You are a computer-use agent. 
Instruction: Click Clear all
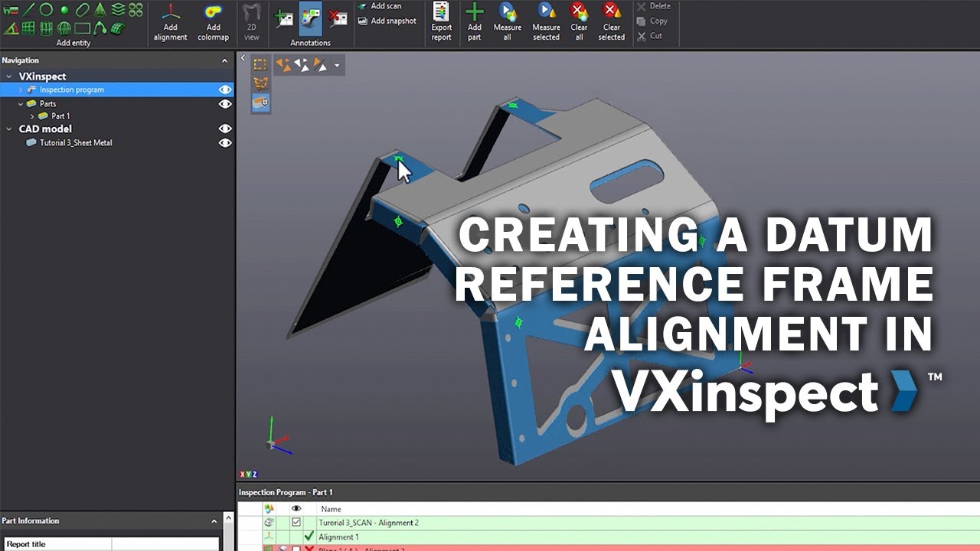(x=579, y=22)
